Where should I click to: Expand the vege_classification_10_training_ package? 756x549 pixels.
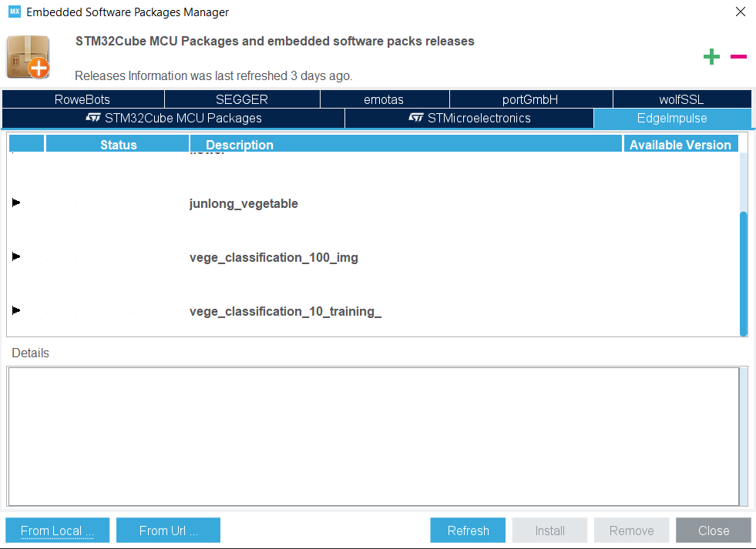coord(16,310)
